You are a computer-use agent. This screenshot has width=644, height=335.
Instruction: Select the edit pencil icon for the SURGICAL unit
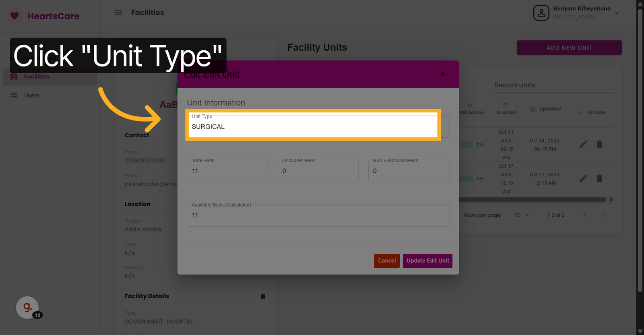pyautogui.click(x=583, y=144)
